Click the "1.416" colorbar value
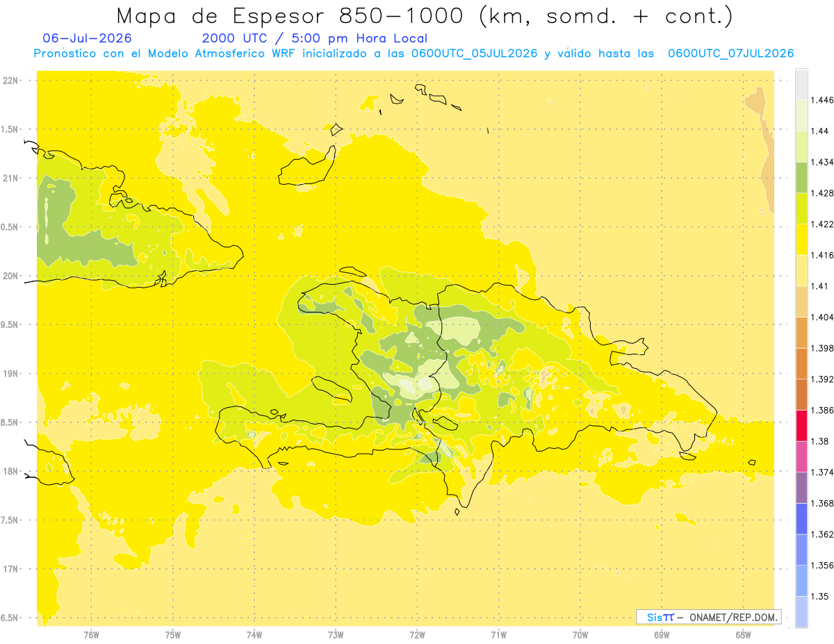Viewport: 834px width, 644px height. click(823, 255)
